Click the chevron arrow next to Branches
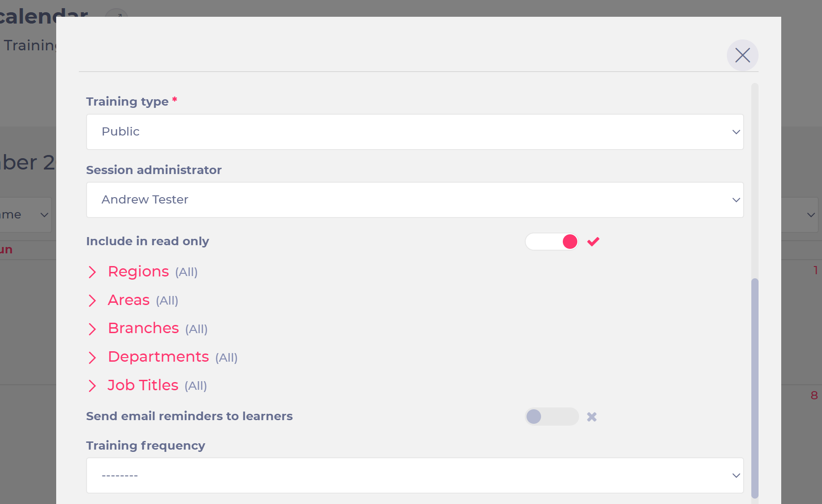Viewport: 822px width, 504px height. point(92,329)
